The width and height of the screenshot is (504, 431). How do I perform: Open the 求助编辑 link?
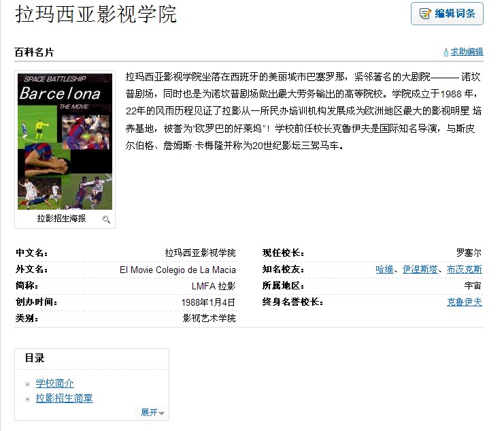click(467, 52)
